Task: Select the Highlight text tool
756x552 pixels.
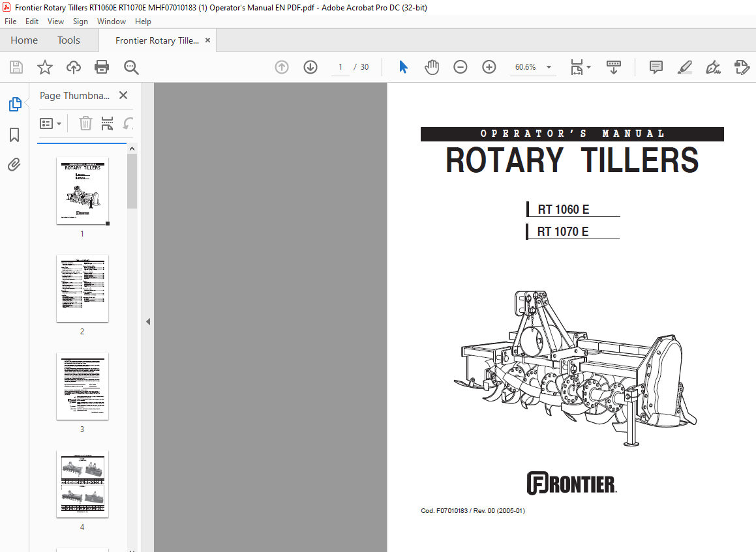Action: pos(685,67)
